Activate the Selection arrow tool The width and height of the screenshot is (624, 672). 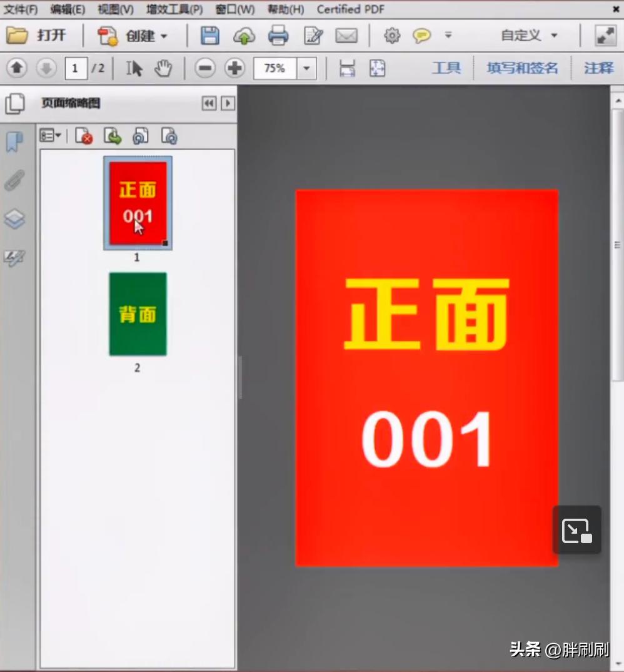[x=133, y=68]
